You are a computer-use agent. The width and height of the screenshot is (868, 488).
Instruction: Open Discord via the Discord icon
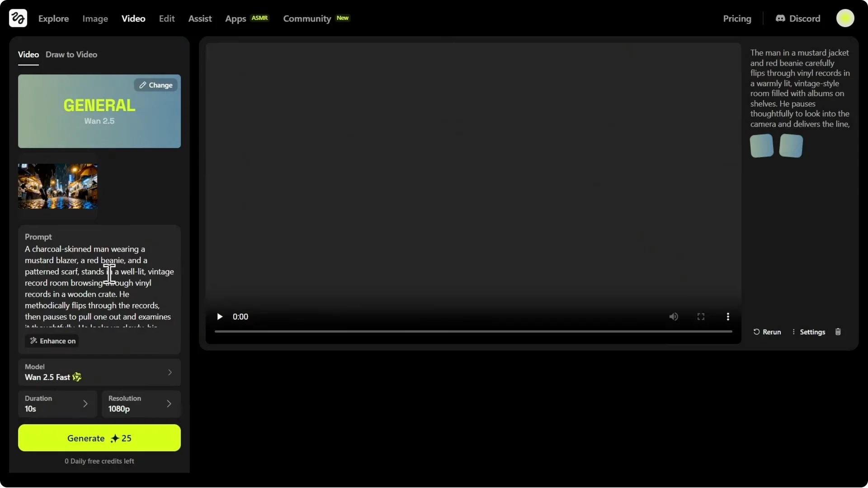tap(780, 19)
